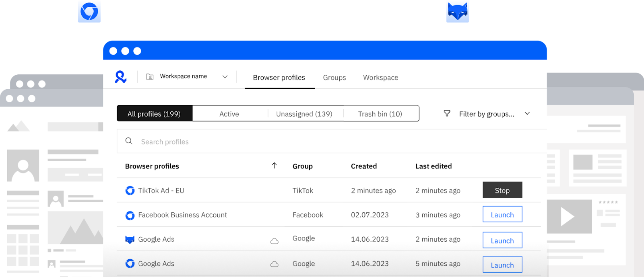Click the Facebook group cell

point(308,215)
